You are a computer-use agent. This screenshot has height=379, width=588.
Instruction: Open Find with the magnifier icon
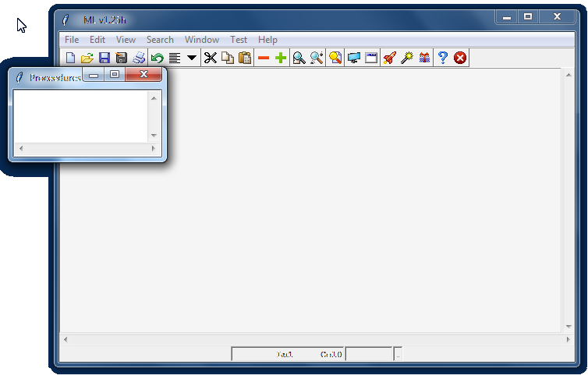coord(299,58)
